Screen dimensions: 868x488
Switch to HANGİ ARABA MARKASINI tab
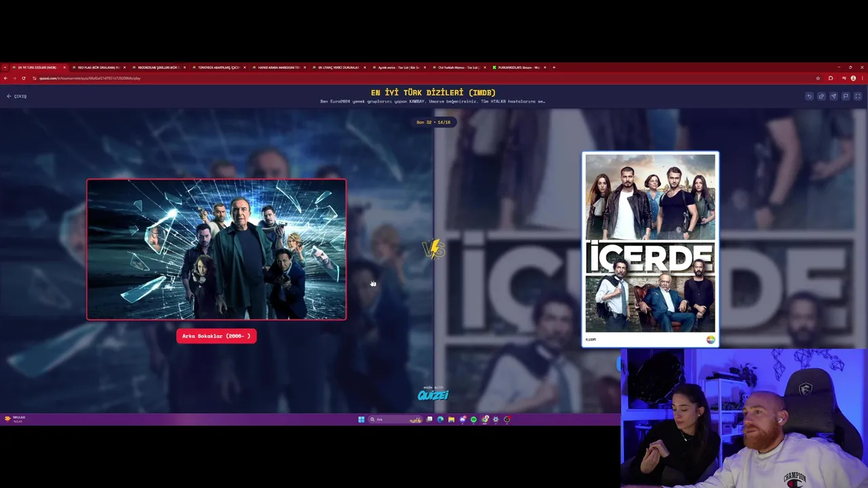click(279, 67)
